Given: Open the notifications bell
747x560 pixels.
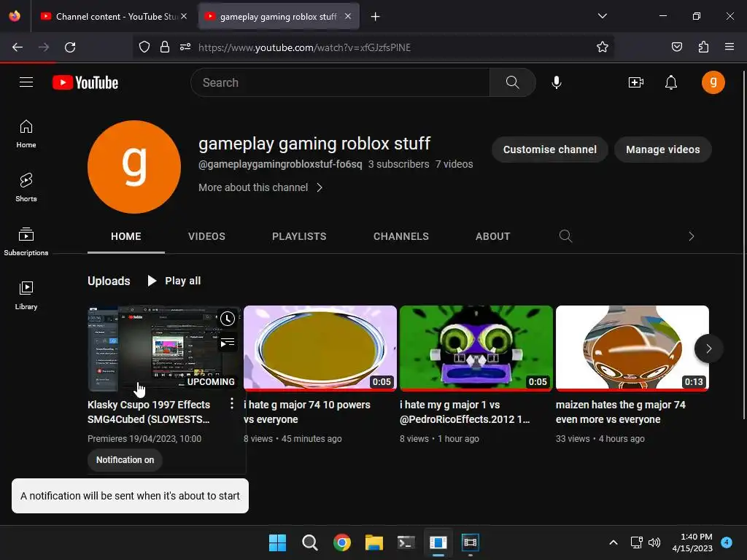Looking at the screenshot, I should (671, 82).
